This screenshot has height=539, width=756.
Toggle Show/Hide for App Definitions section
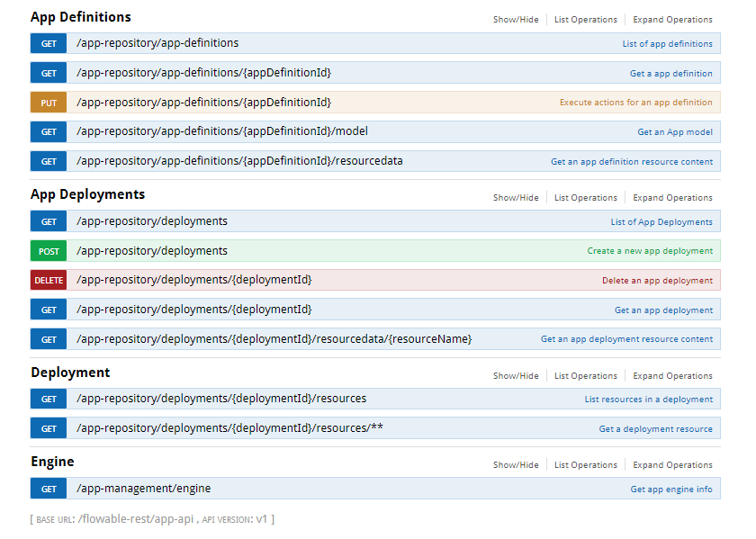[516, 19]
